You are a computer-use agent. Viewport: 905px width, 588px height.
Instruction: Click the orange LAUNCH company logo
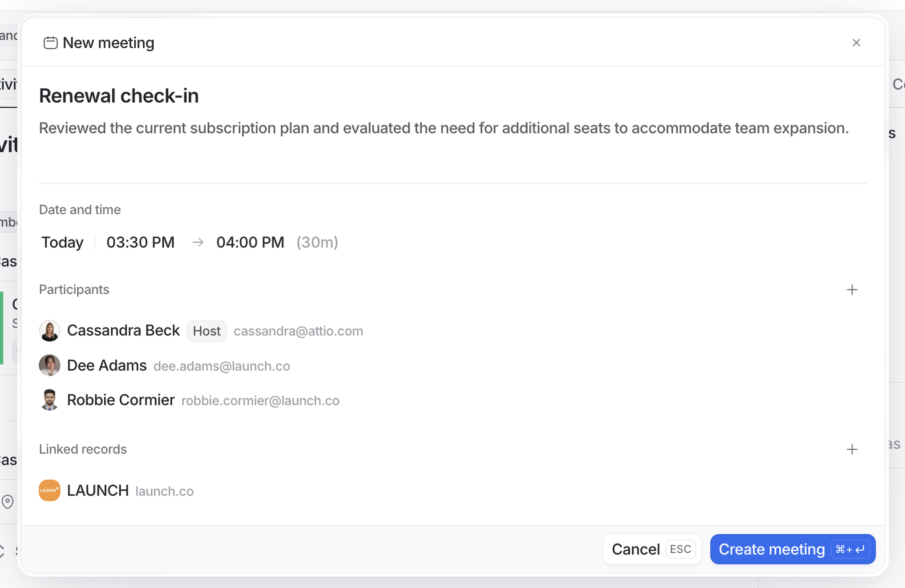point(49,491)
